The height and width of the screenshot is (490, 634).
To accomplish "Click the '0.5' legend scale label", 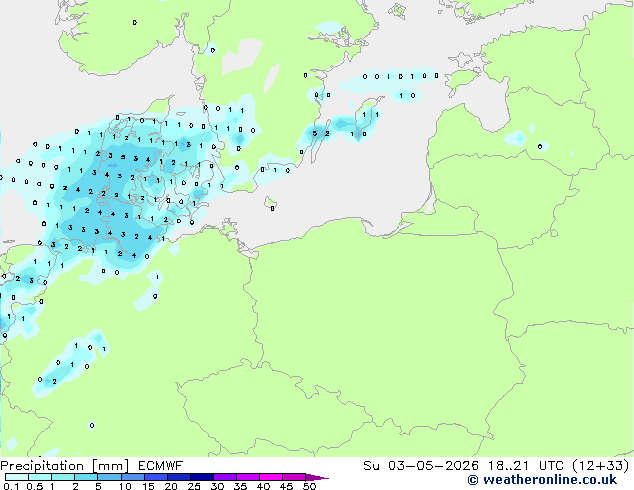I will click(35, 486).
